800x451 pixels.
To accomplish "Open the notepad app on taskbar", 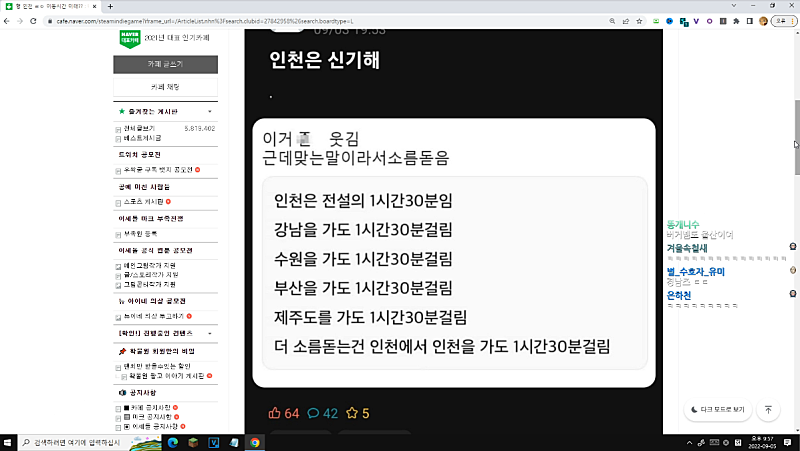I will (234, 442).
